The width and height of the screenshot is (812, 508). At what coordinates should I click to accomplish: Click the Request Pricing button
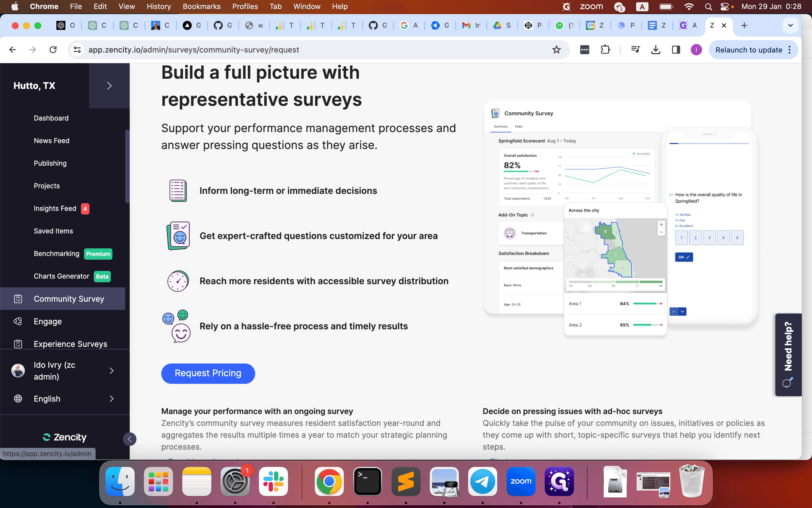coord(208,373)
